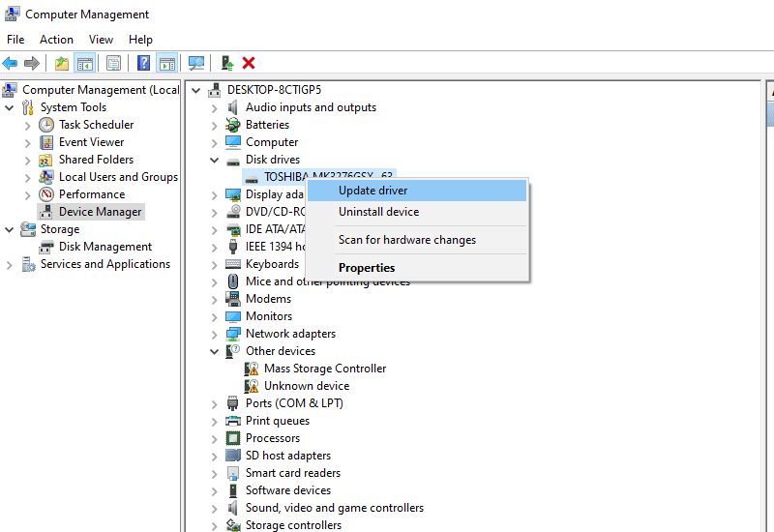Screen dimensions: 774x532
Task: Expand Sound, video and game controllers arrow
Action: 214,509
